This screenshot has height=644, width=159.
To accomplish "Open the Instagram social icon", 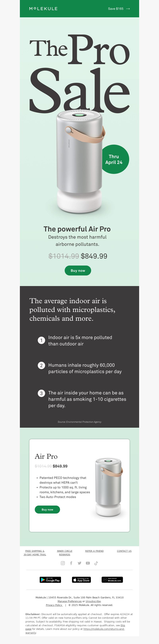I will pos(63,563).
